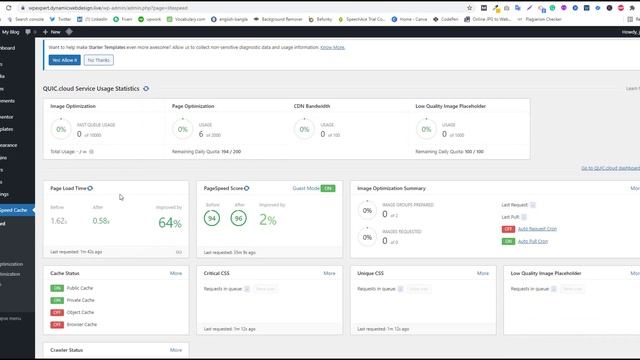Open the Chrome extensions puzzle icon
The height and width of the screenshot is (360, 640).
click(x=632, y=8)
